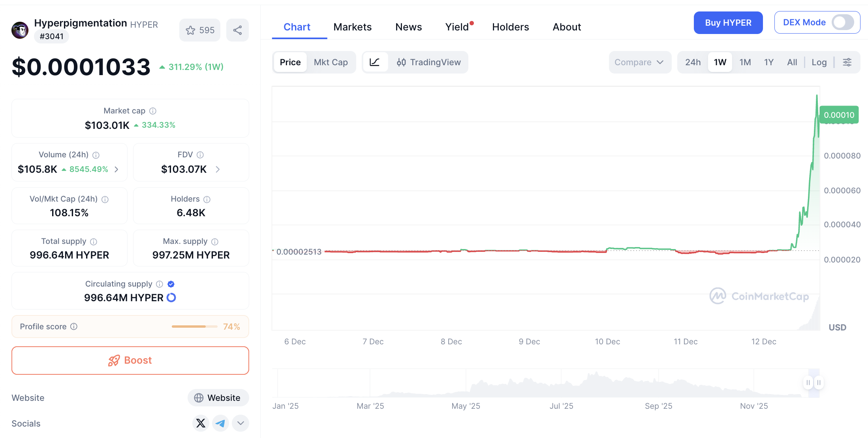Open the X social profile icon

(x=201, y=423)
